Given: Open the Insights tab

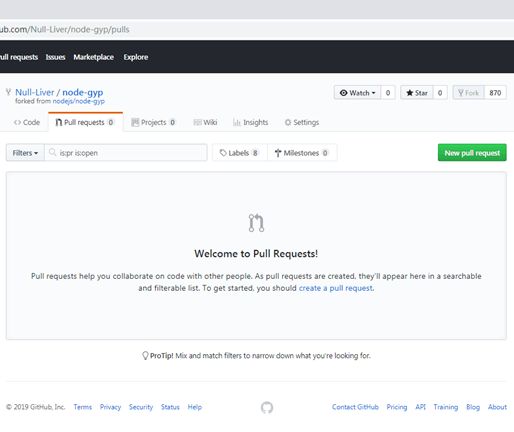Looking at the screenshot, I should [250, 122].
